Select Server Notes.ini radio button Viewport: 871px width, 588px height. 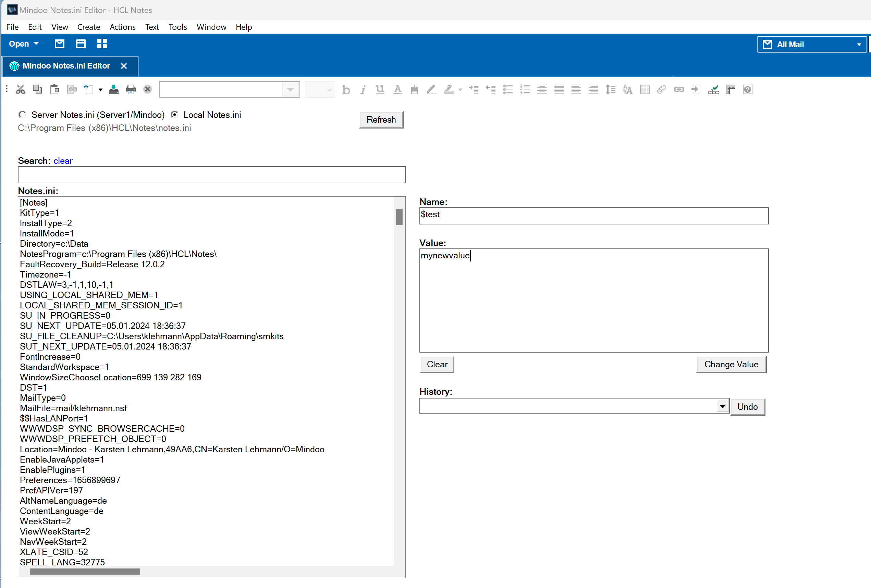[23, 115]
